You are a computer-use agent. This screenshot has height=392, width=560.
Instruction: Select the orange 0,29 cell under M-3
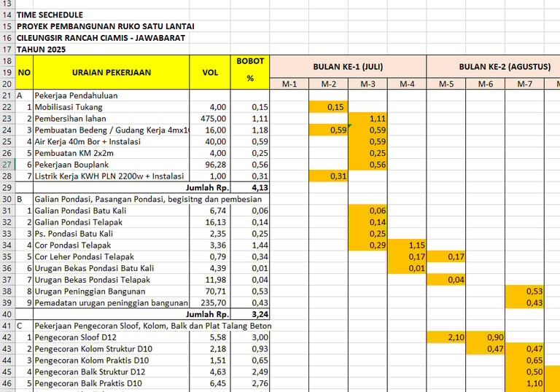(x=367, y=246)
